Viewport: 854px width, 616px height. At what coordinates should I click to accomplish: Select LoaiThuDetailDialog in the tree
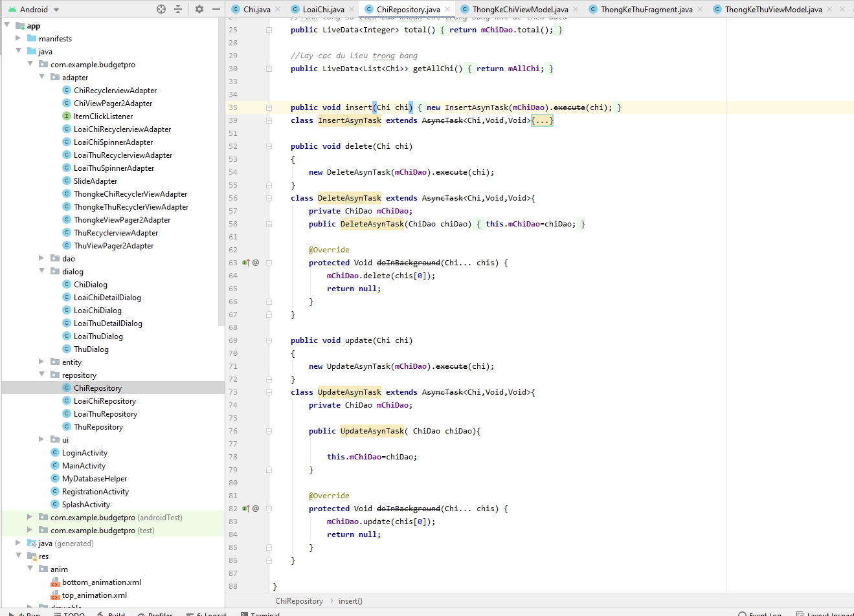107,323
